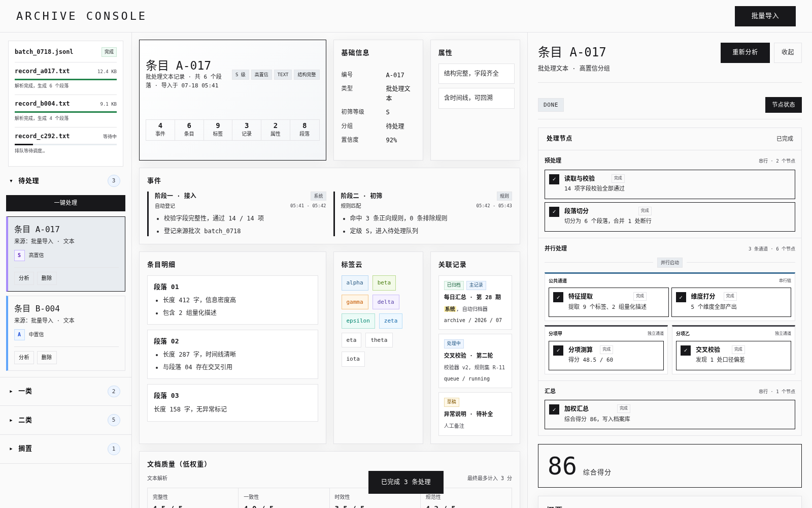Viewport: 812px width, 508px height.
Task: Click the 86 综合得分 card
Action: [670, 466]
